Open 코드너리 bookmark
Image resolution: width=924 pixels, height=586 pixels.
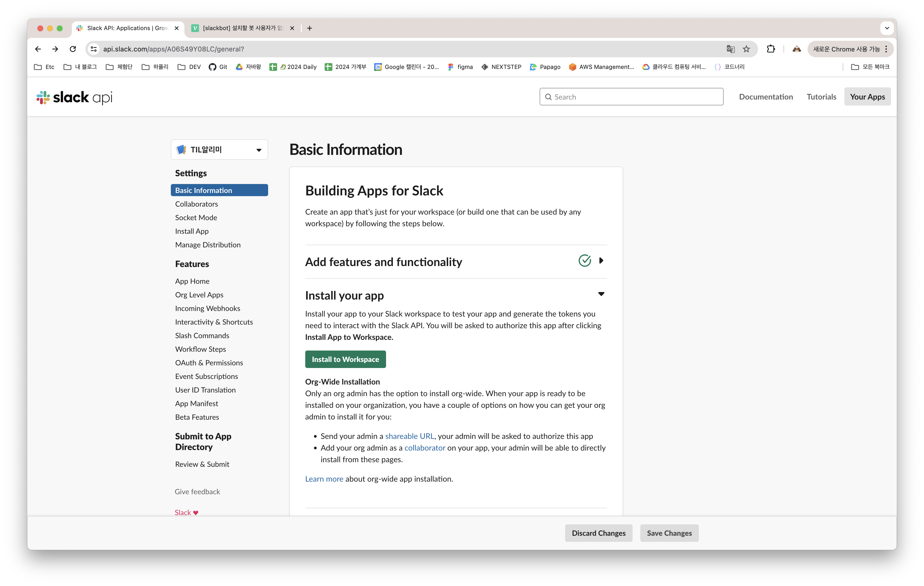point(729,67)
